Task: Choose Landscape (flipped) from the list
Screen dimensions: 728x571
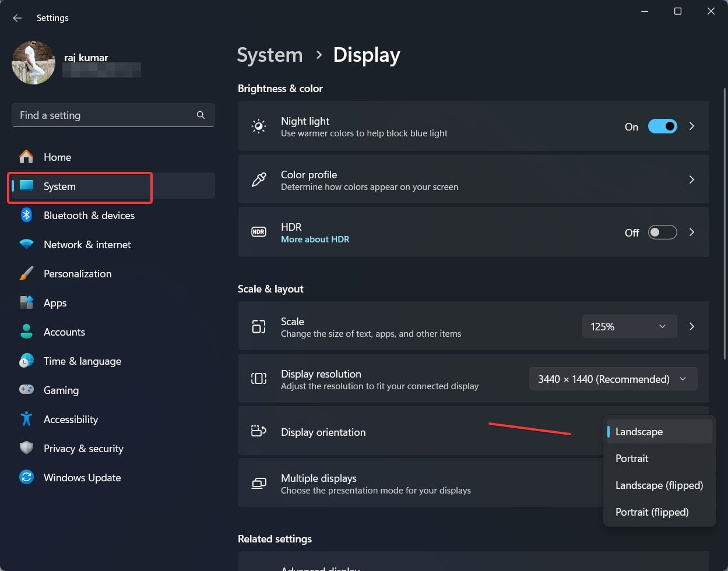Action: tap(659, 485)
